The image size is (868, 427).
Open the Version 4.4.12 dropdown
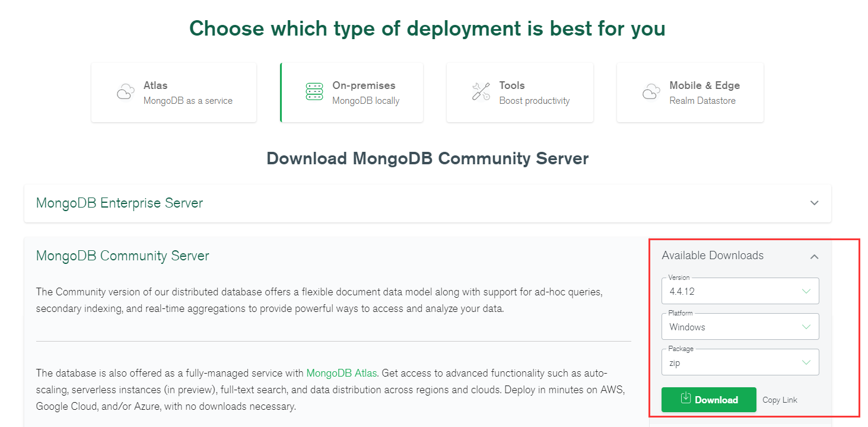740,291
